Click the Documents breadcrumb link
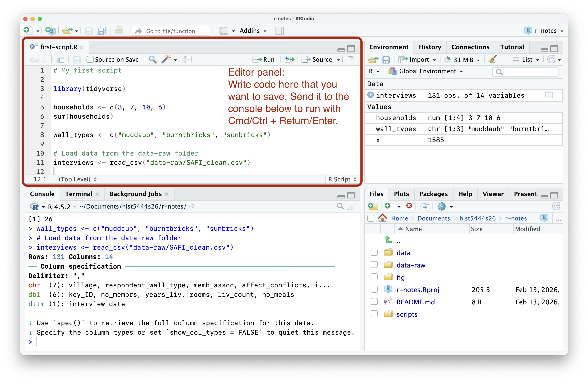The width and height of the screenshot is (588, 382). pos(434,218)
